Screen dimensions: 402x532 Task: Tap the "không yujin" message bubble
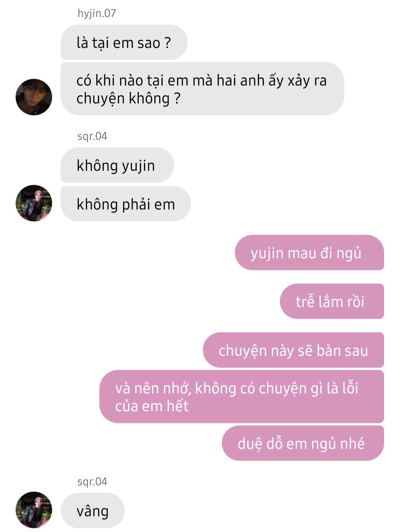coord(117,165)
